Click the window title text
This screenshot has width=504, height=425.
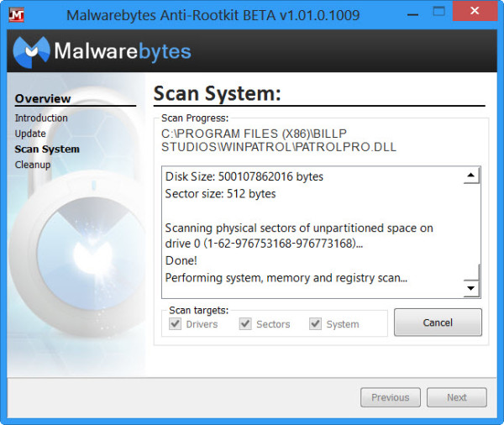(x=213, y=15)
